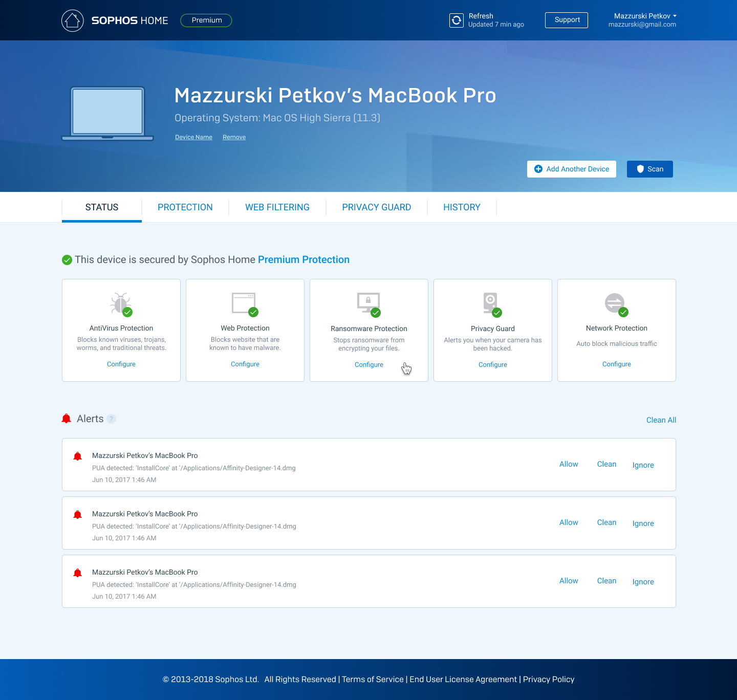Click the Privacy Guard webcam icon

point(492,304)
